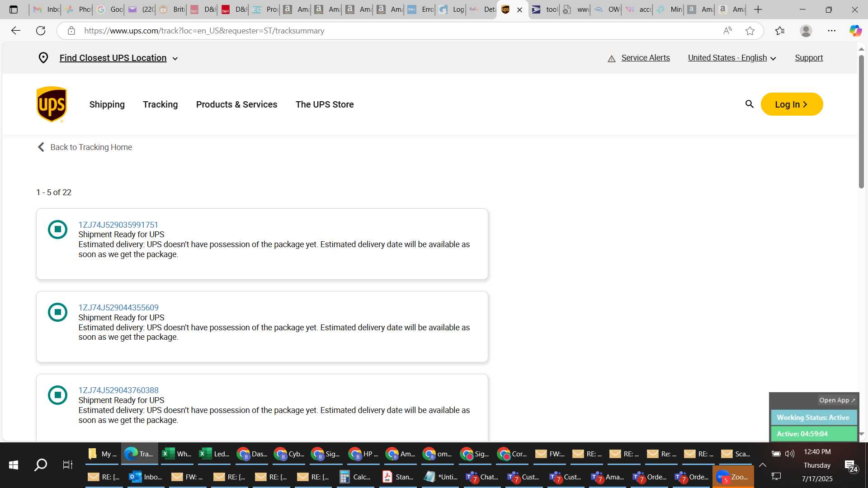
Task: Open the Windows notification center icon
Action: (x=851, y=466)
